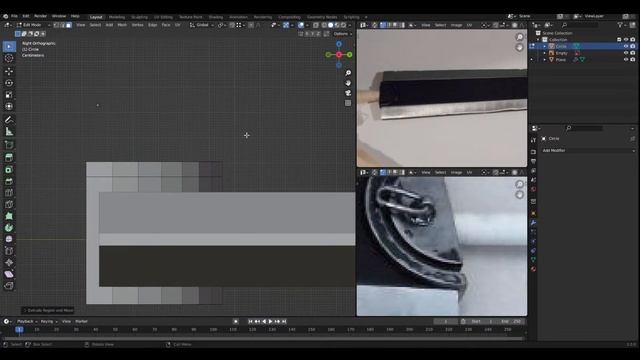Select the Bevel tool
This screenshot has width=640, height=360.
pos(9,181)
